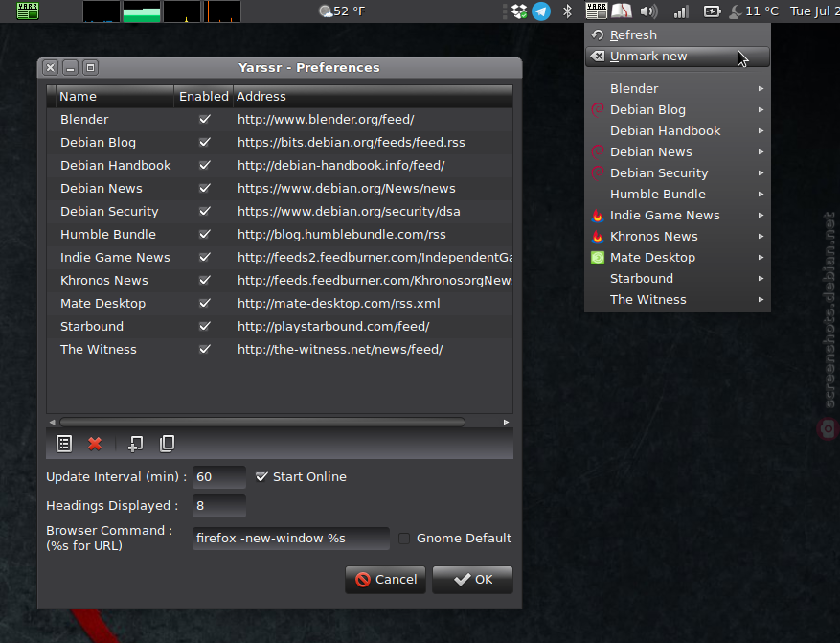The height and width of the screenshot is (643, 840).
Task: Click the 11 °C weather moon icon
Action: pos(736,11)
